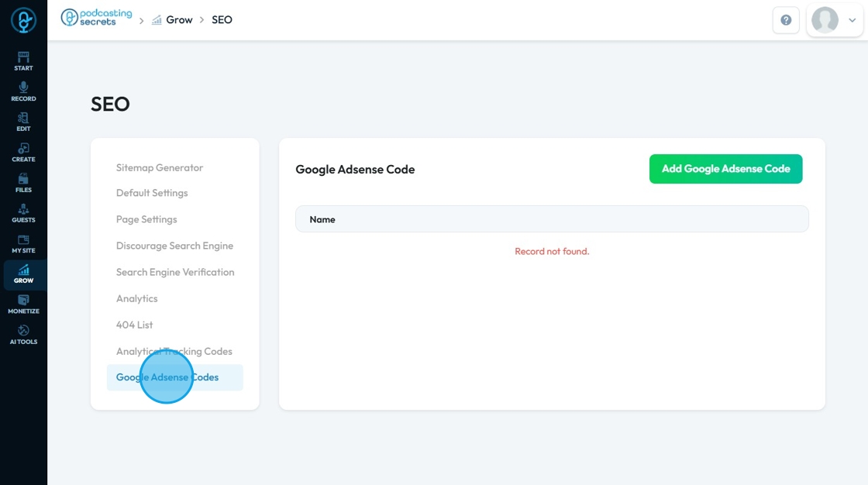Image resolution: width=868 pixels, height=485 pixels.
Task: Click the Grow breadcrumb link
Action: click(x=178, y=19)
